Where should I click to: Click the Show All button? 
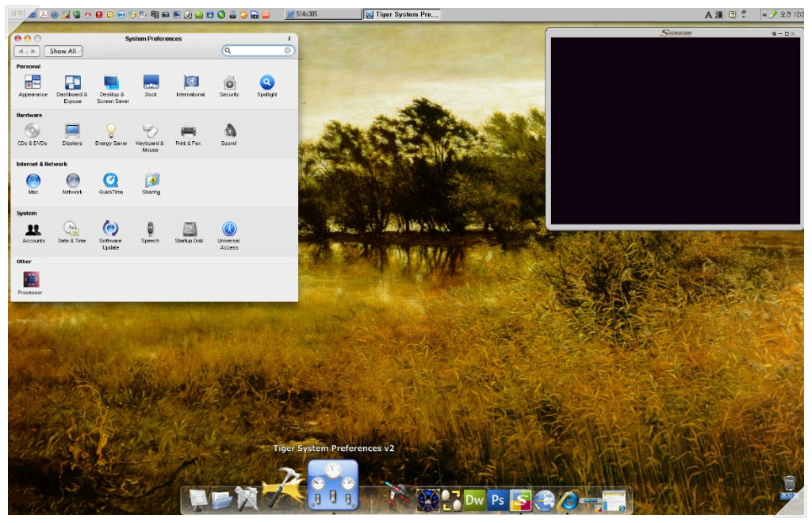(63, 52)
